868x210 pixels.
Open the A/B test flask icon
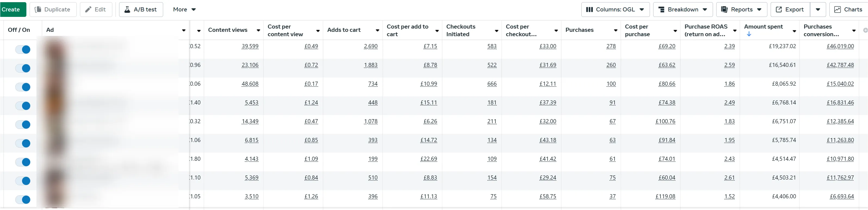(127, 10)
